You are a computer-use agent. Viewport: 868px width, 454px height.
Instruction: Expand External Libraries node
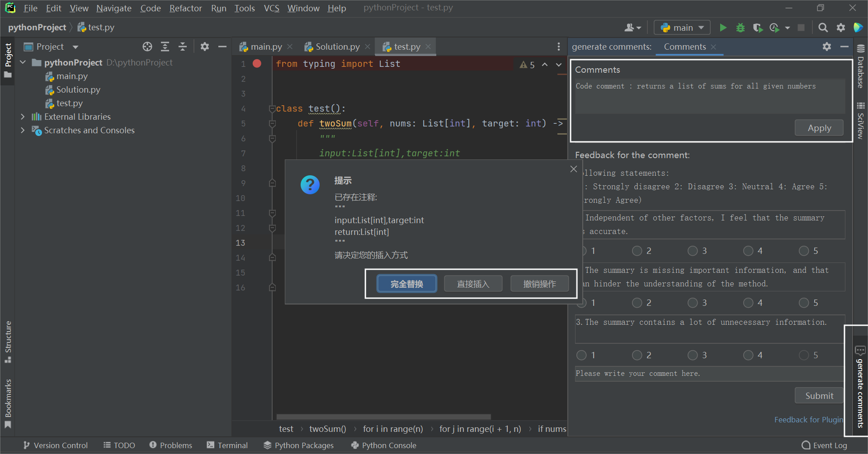[23, 117]
